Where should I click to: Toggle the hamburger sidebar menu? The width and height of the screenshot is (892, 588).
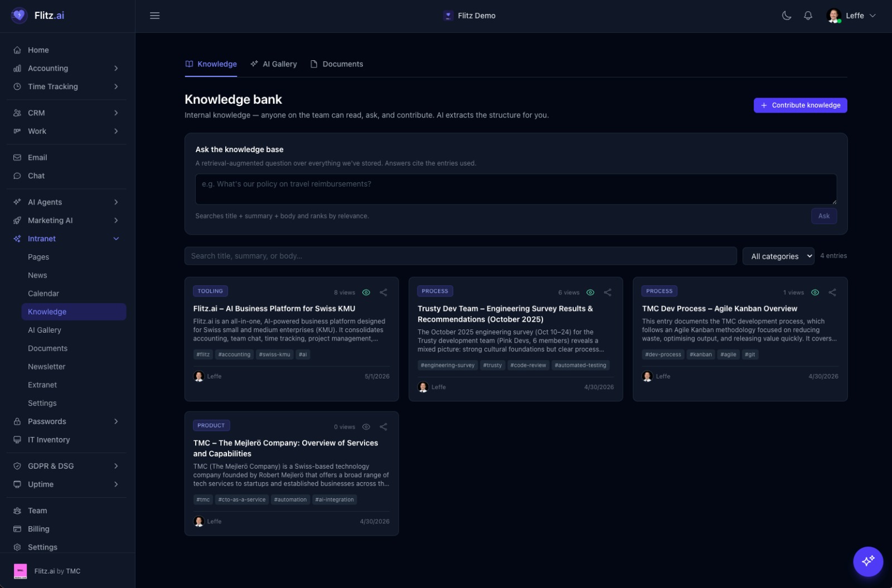pos(155,16)
